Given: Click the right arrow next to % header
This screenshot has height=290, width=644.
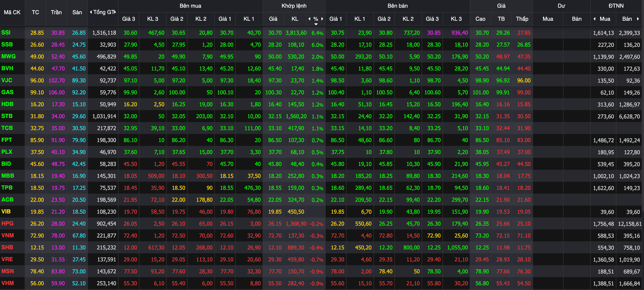Looking at the screenshot, I should click(x=322, y=19).
